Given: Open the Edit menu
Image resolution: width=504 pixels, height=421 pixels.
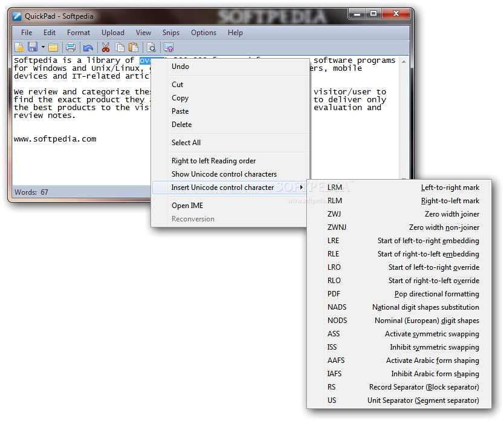Looking at the screenshot, I should 50,33.
